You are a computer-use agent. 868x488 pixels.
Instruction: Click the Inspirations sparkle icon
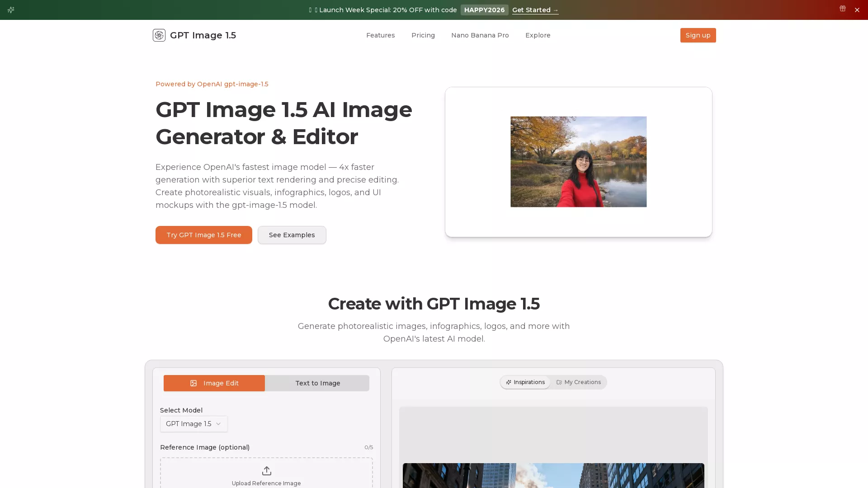click(x=508, y=382)
